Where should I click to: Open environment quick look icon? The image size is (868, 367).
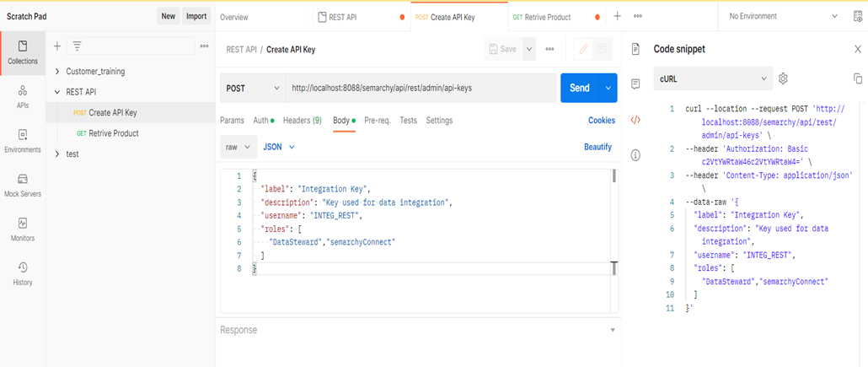pyautogui.click(x=859, y=17)
